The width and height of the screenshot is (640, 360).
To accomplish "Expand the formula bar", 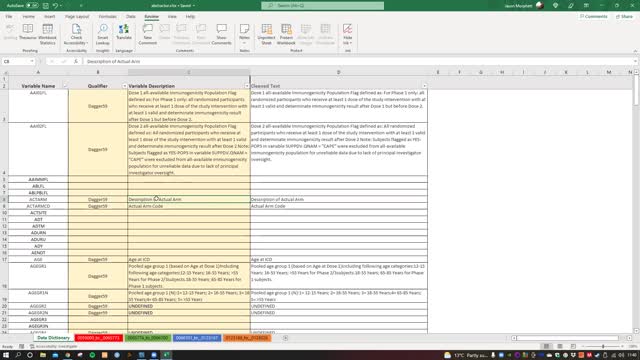I will click(635, 61).
